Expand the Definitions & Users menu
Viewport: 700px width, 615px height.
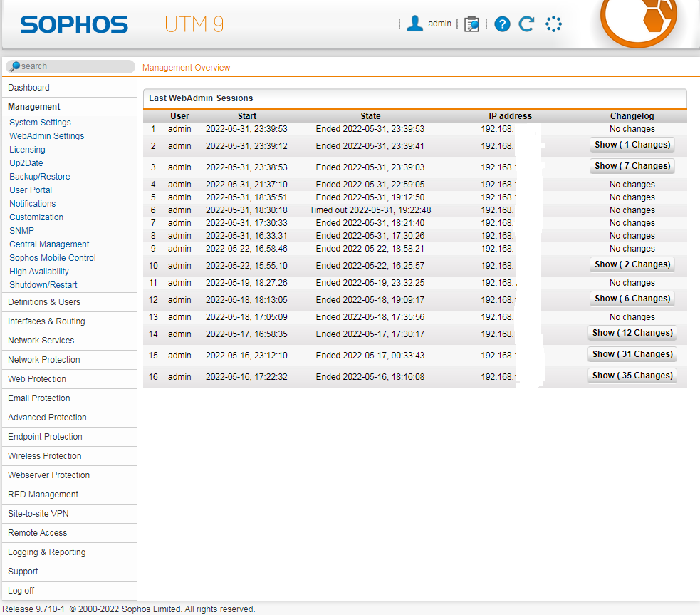[x=44, y=302]
